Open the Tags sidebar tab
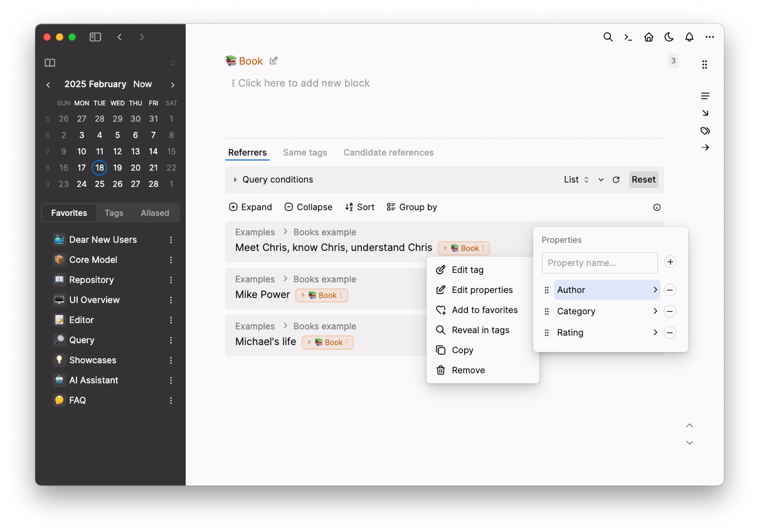Screen dimensions: 759x532 114,213
